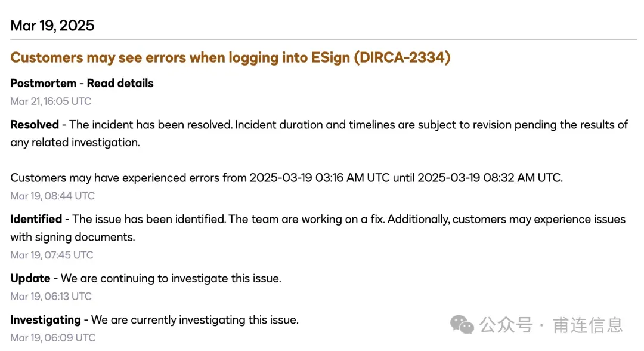This screenshot has width=644, height=351.
Task: Select the bold "Update" status label
Action: [30, 278]
